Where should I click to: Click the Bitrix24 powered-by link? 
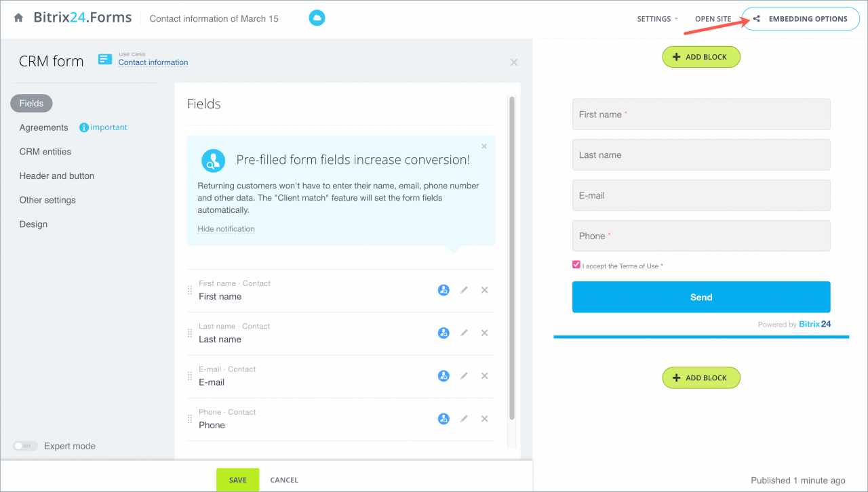(814, 325)
